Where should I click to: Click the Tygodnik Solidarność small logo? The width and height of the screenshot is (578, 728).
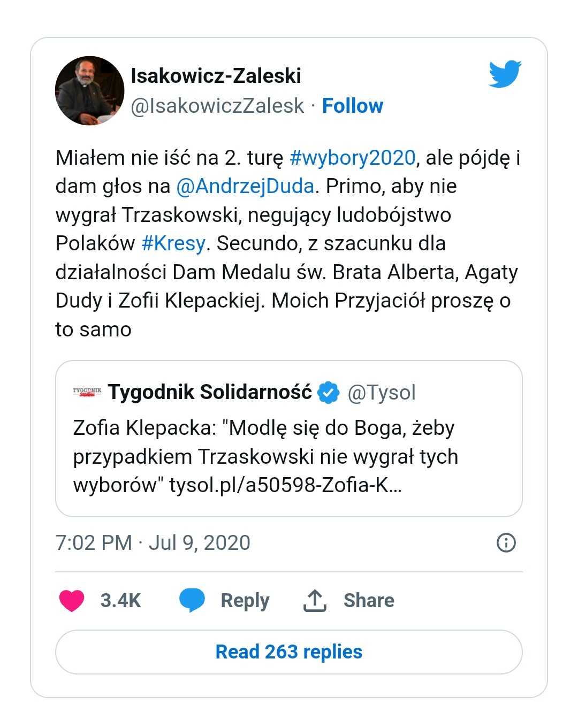pyautogui.click(x=87, y=393)
